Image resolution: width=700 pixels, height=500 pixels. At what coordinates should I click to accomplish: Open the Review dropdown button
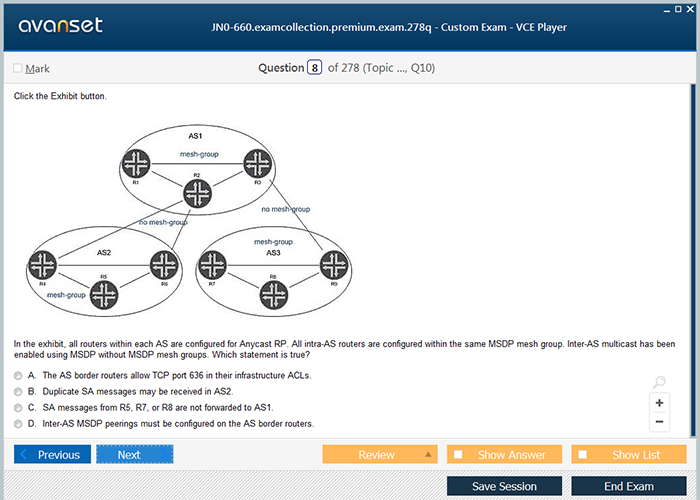click(x=380, y=454)
